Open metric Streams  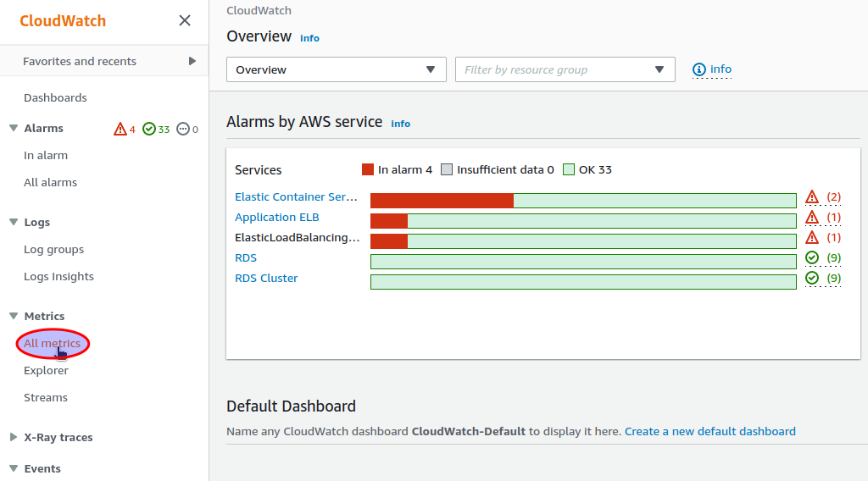[46, 397]
